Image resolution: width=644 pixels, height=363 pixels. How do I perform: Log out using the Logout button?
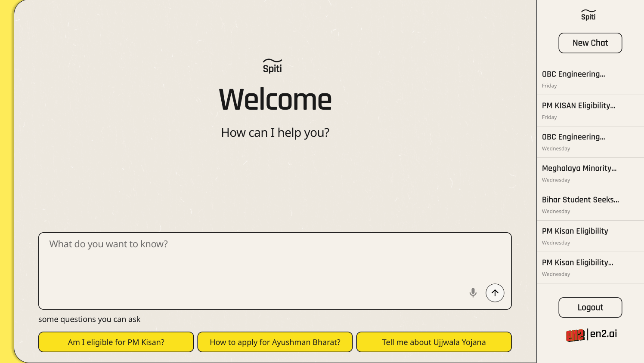point(590,308)
